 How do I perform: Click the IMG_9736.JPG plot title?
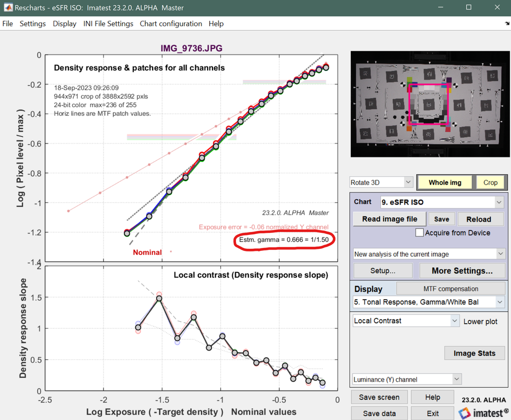[x=191, y=48]
